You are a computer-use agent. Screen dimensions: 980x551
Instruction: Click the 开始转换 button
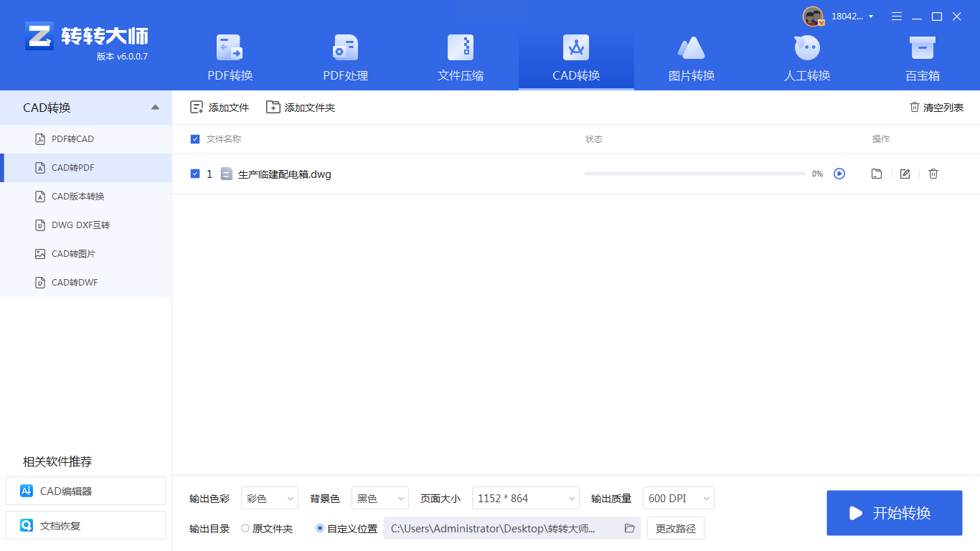pyautogui.click(x=895, y=513)
